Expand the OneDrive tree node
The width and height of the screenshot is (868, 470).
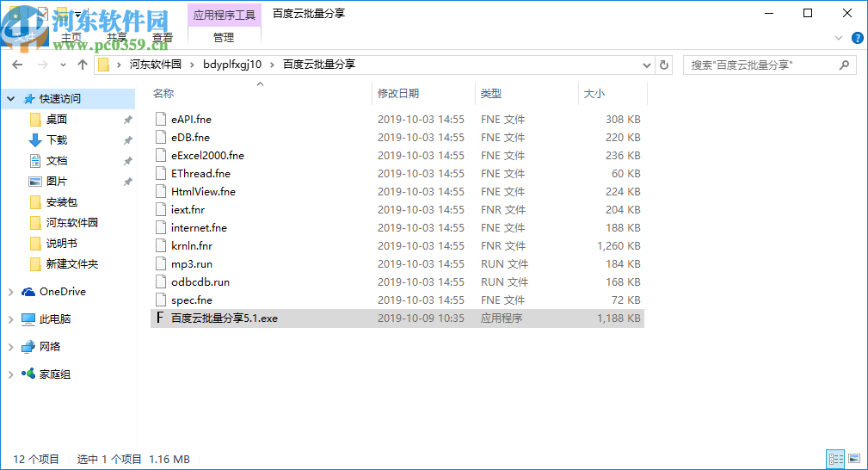(x=10, y=292)
